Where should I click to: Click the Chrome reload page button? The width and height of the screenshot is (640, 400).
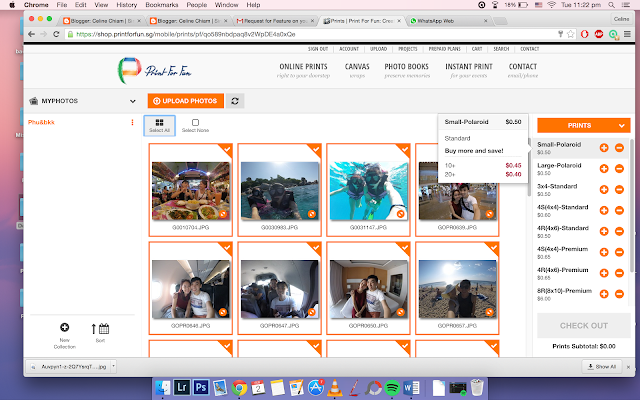tap(56, 34)
